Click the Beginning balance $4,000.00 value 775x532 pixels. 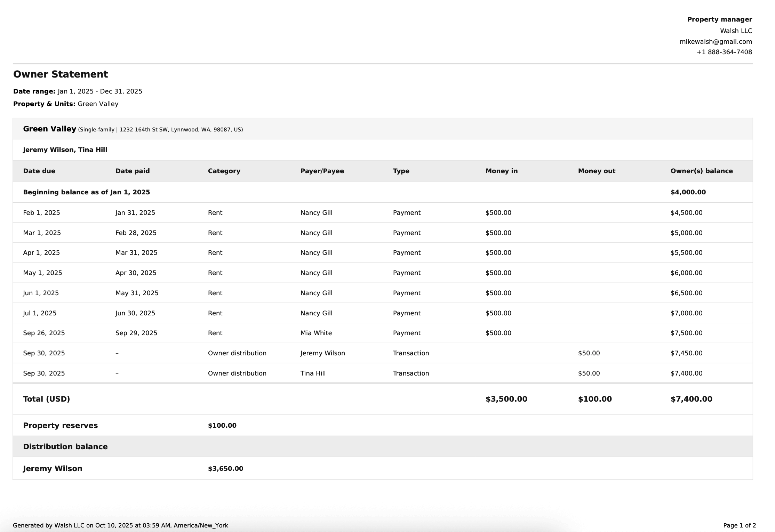(688, 192)
